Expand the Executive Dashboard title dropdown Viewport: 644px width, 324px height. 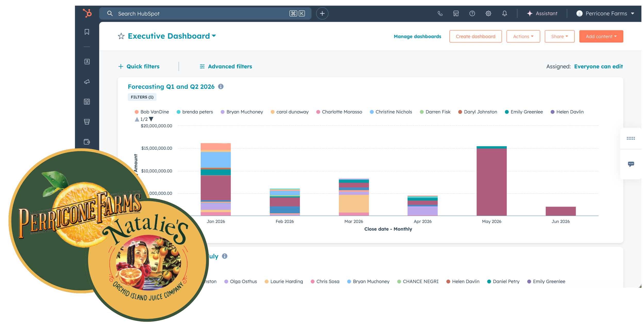click(214, 36)
